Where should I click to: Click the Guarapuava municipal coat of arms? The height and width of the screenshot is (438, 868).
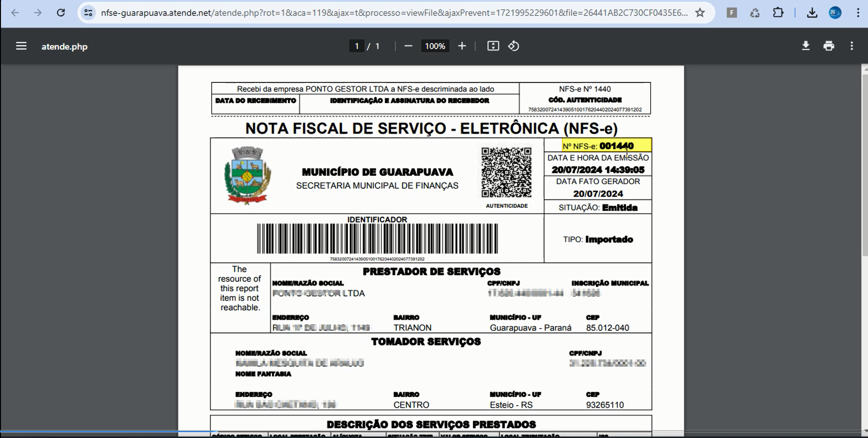[x=247, y=175]
